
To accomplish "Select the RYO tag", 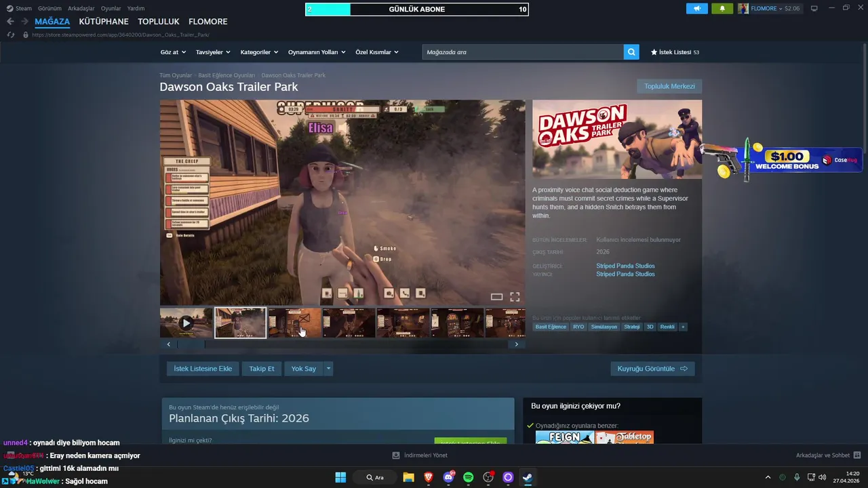I will (x=578, y=327).
